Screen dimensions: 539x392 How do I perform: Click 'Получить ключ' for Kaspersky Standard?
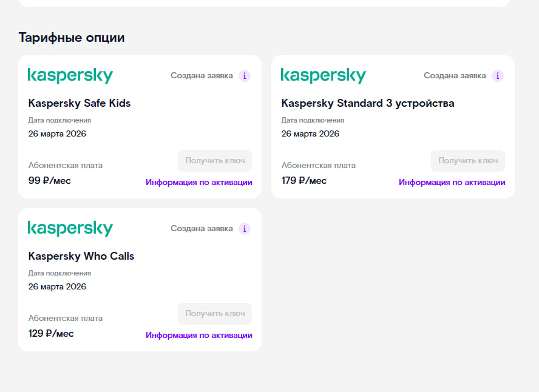pyautogui.click(x=468, y=160)
